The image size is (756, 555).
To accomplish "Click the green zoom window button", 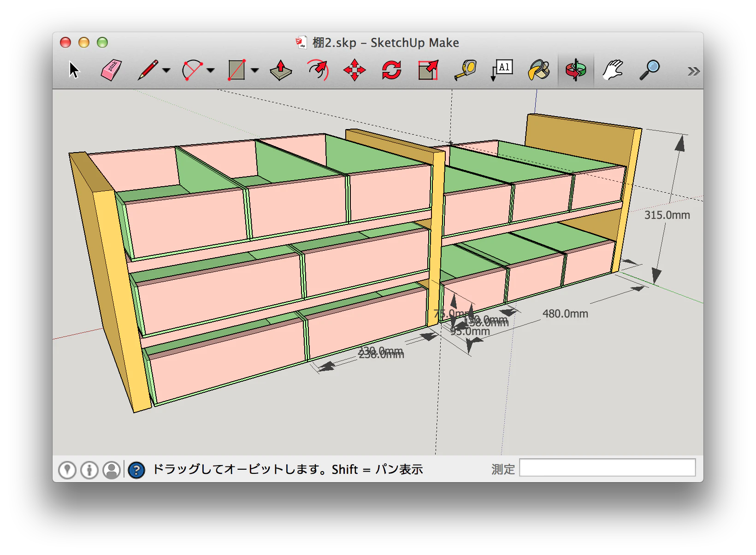I will [102, 42].
